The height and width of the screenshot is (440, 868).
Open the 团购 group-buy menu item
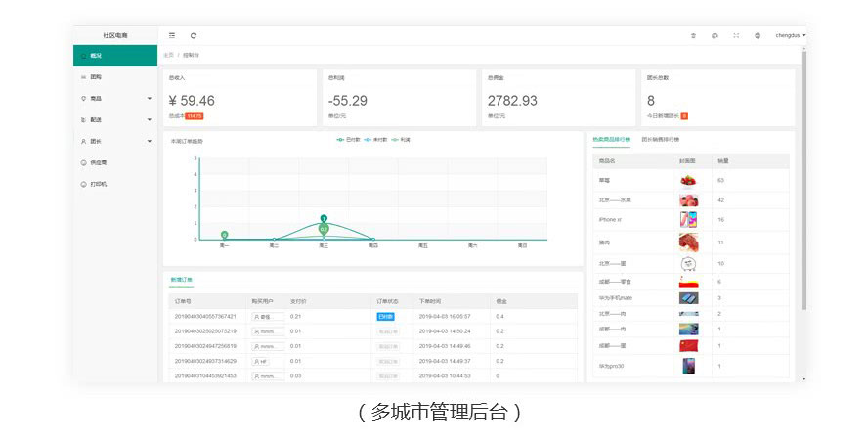pos(115,77)
